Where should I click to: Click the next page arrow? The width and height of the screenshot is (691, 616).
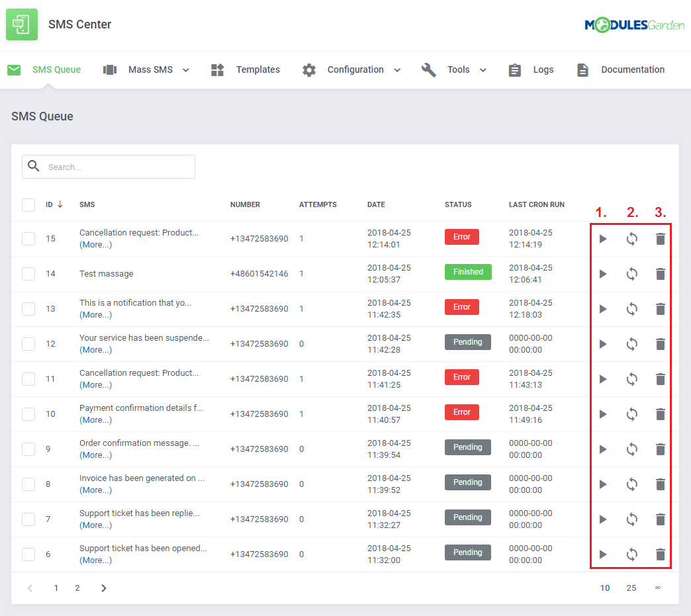click(x=103, y=588)
